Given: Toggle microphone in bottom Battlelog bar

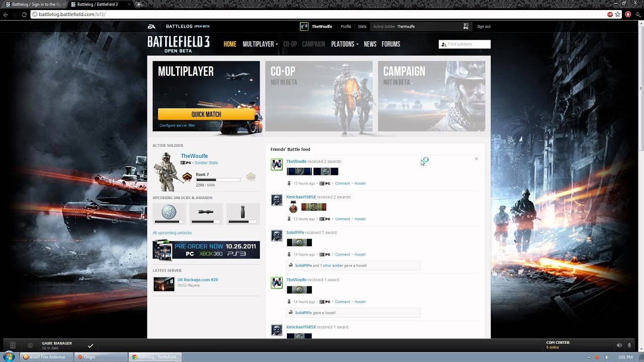Looking at the screenshot, I should pos(629,345).
